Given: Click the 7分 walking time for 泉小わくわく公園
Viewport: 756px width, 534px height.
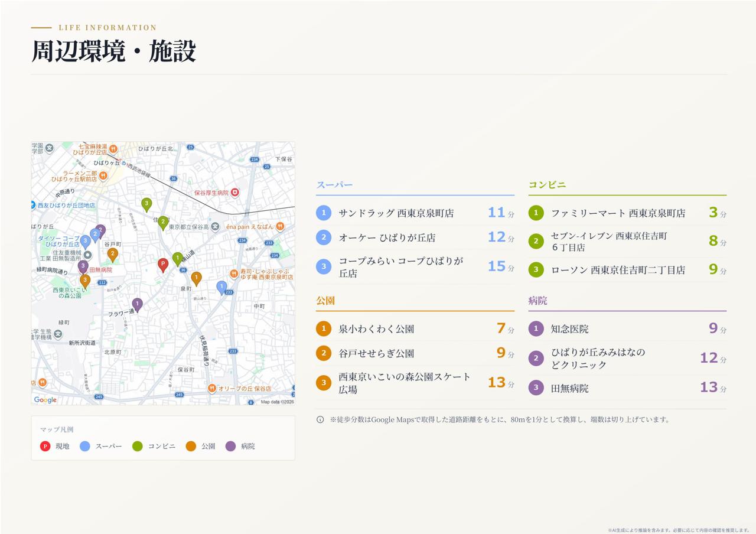Looking at the screenshot, I should pyautogui.click(x=506, y=328).
